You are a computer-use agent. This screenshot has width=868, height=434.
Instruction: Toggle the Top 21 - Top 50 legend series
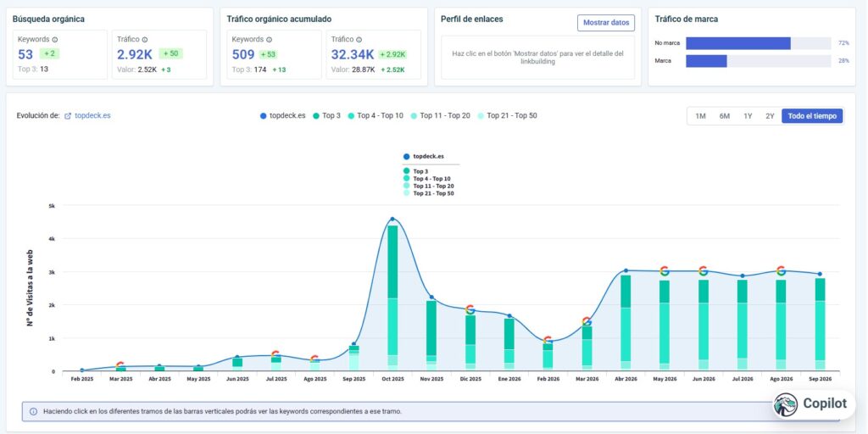click(507, 115)
